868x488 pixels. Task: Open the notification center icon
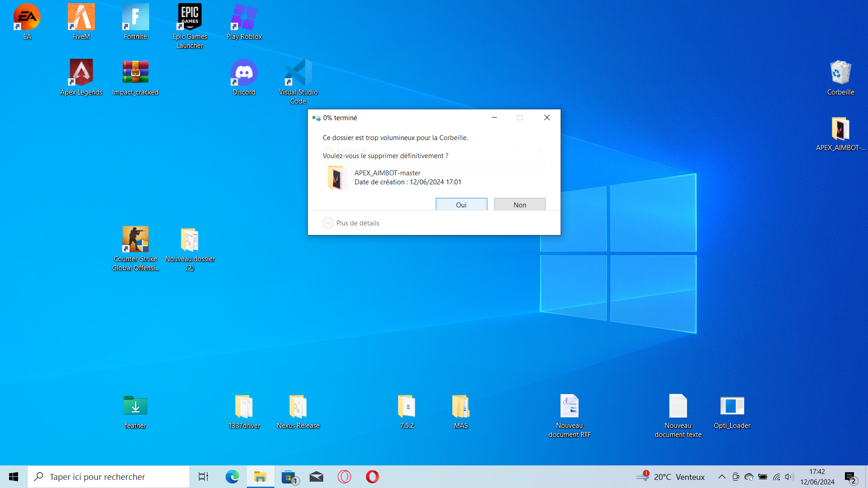[x=850, y=477]
